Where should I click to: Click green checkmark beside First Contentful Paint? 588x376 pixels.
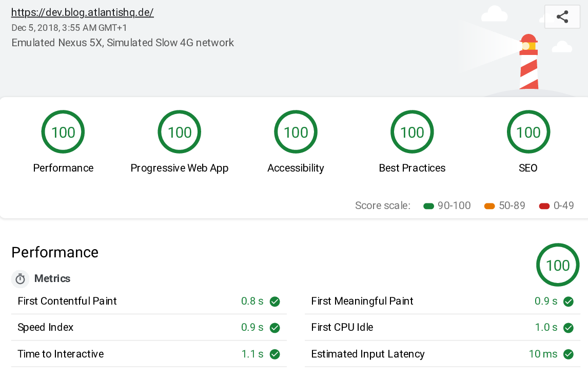pyautogui.click(x=275, y=302)
